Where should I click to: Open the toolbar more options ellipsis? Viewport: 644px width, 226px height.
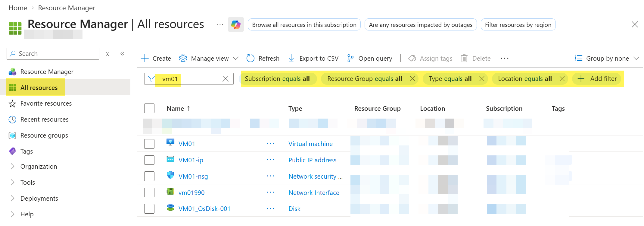coord(505,58)
